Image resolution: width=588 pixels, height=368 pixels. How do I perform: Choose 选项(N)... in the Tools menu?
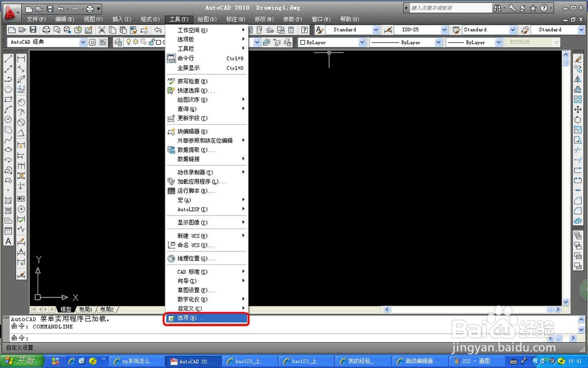click(206, 318)
